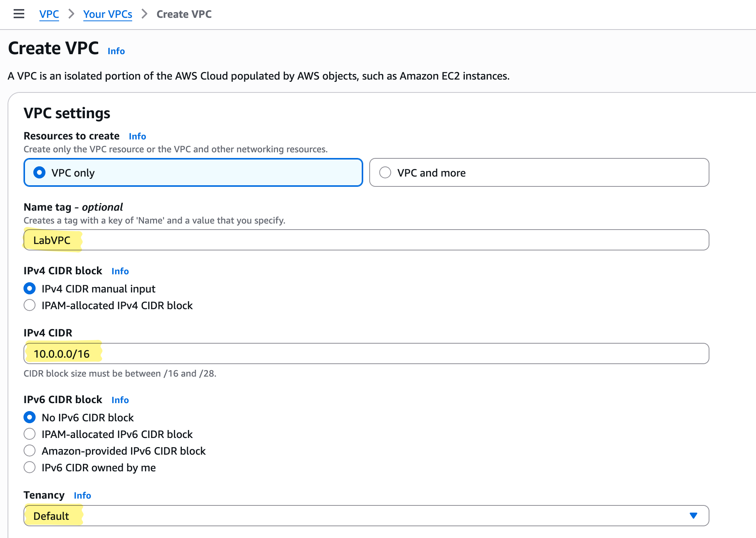
Task: Select Amazon-provided IPv6 CIDR block
Action: tap(30, 451)
